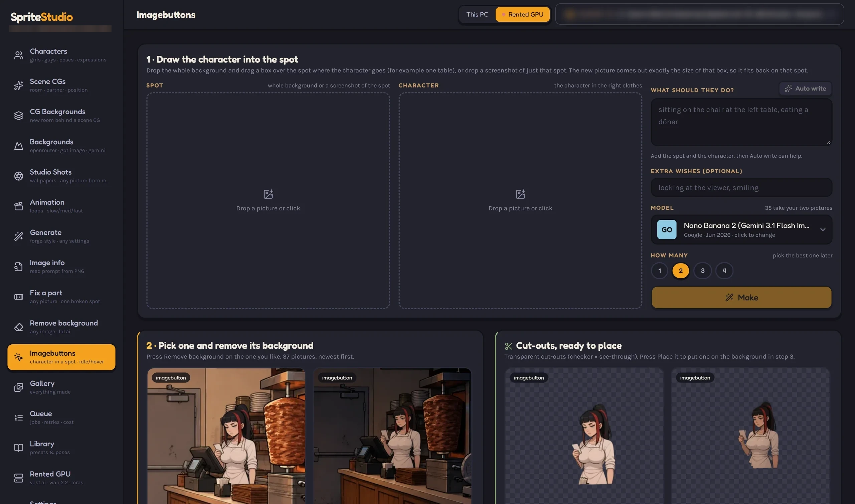Click the Make button
Screen dimensions: 855x504
(x=741, y=298)
